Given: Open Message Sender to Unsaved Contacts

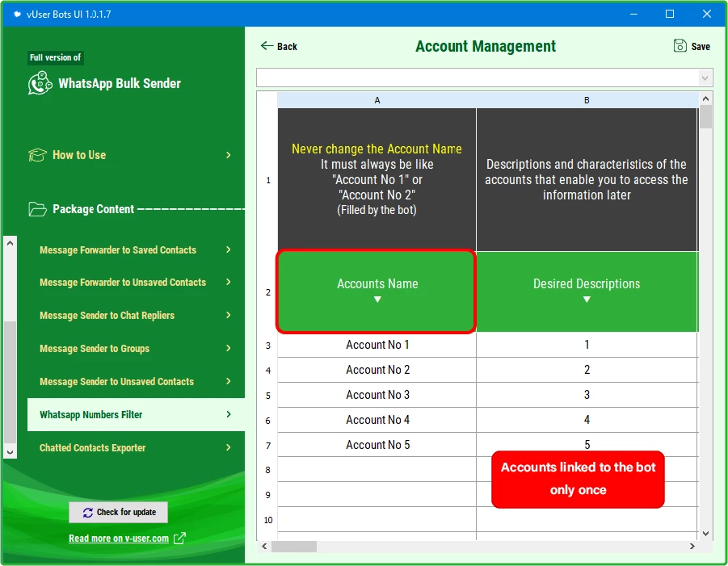Looking at the screenshot, I should point(116,382).
